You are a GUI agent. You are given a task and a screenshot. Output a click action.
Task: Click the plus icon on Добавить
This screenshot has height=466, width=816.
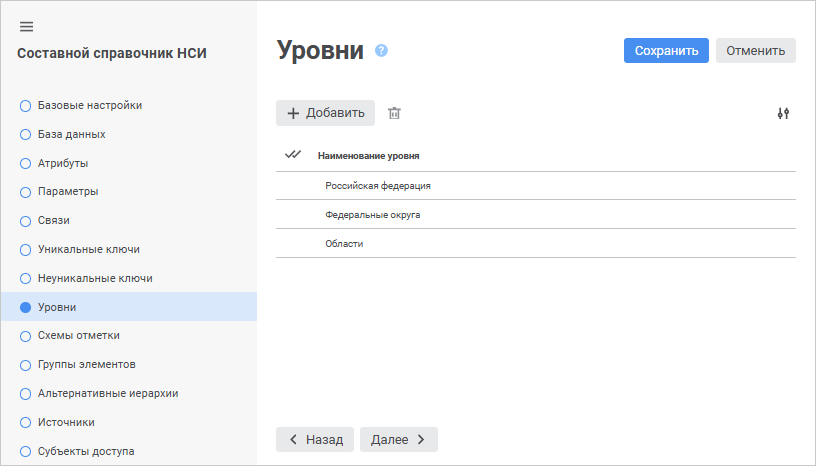pyautogui.click(x=293, y=114)
